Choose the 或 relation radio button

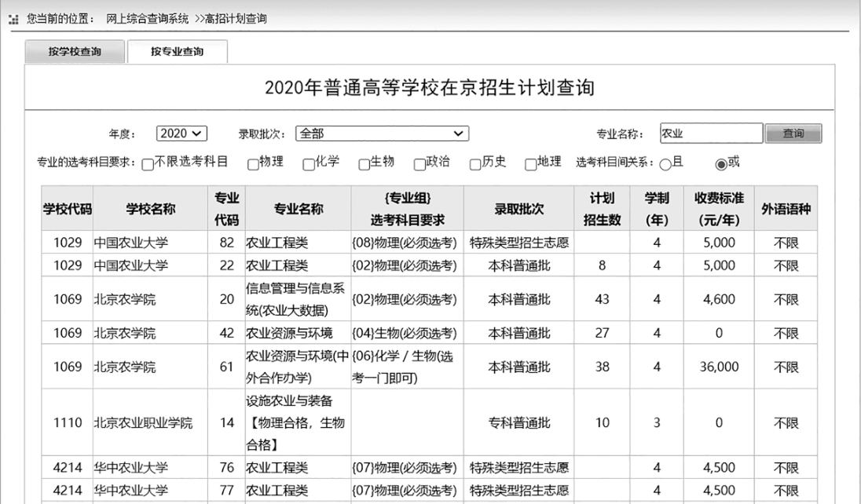[x=720, y=164]
